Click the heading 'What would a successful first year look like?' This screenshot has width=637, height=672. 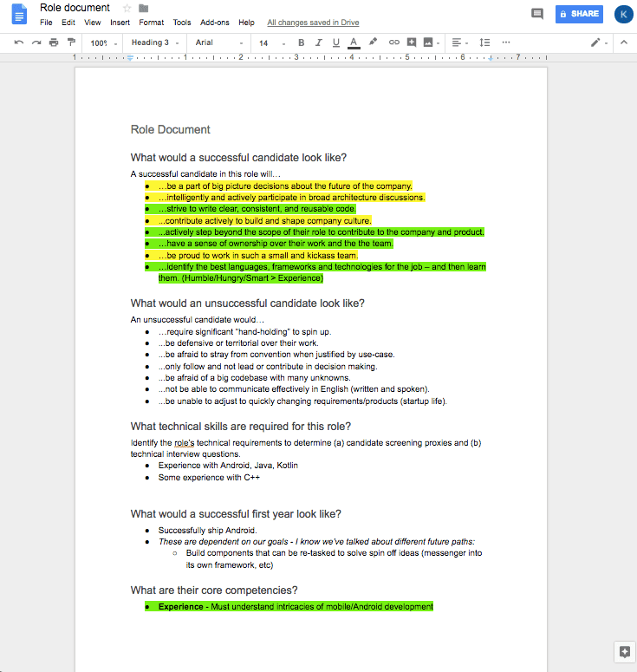[236, 514]
